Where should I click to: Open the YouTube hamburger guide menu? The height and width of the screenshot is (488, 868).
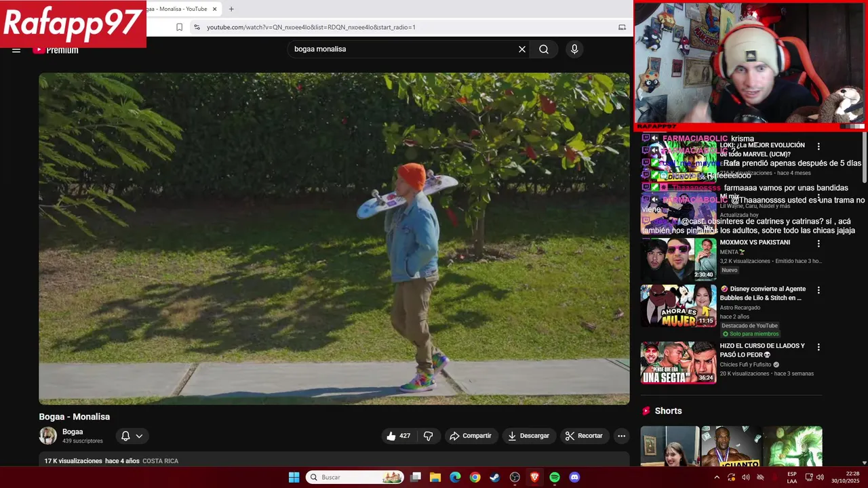16,49
